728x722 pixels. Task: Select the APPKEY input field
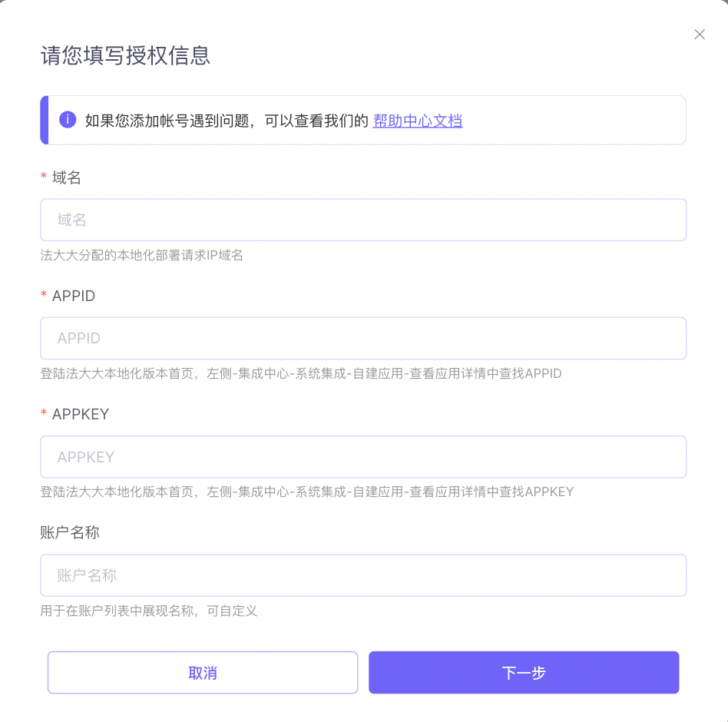coord(363,457)
